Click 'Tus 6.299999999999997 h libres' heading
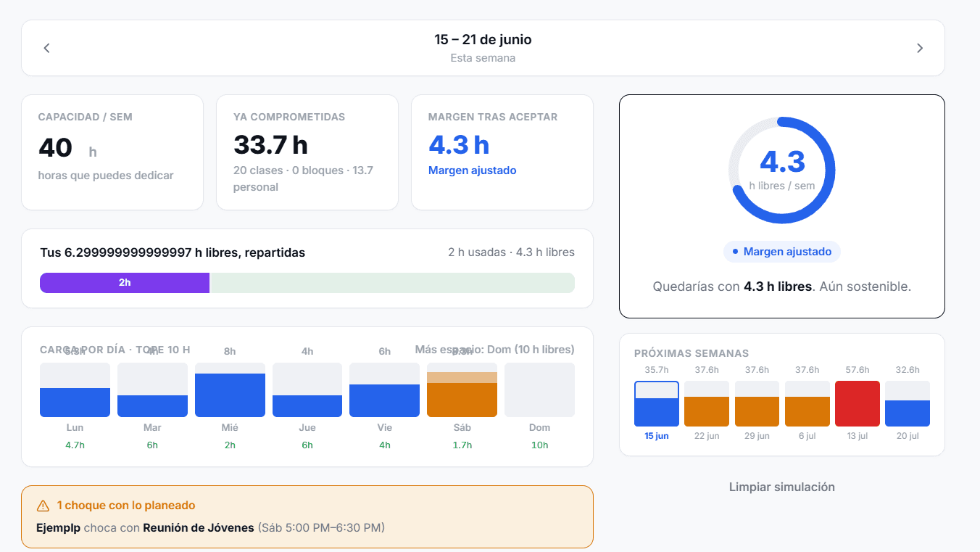The image size is (980, 552). point(173,252)
